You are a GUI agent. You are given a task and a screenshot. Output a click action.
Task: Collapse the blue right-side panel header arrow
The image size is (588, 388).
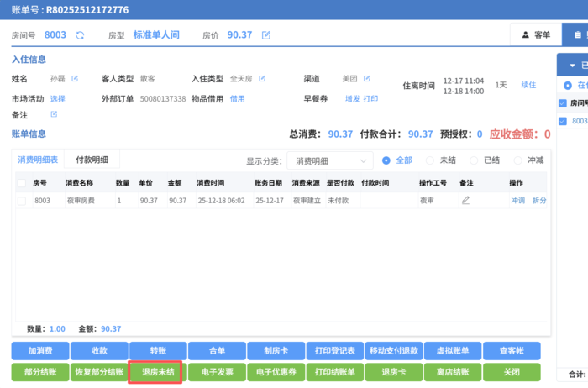point(573,65)
